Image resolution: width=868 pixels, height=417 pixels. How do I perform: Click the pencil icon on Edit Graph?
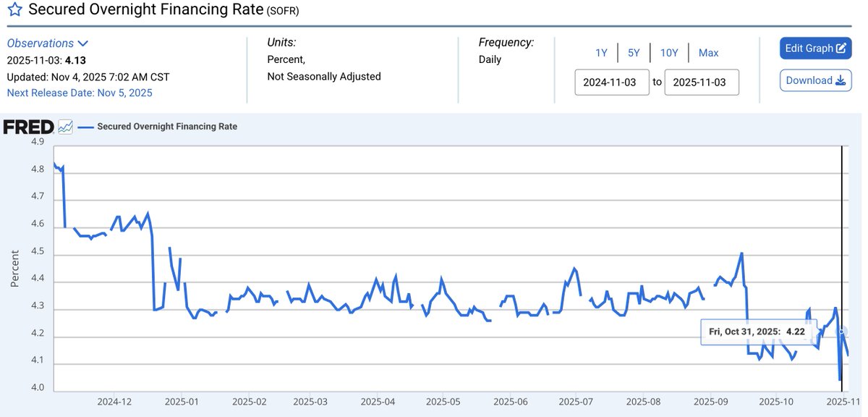841,49
